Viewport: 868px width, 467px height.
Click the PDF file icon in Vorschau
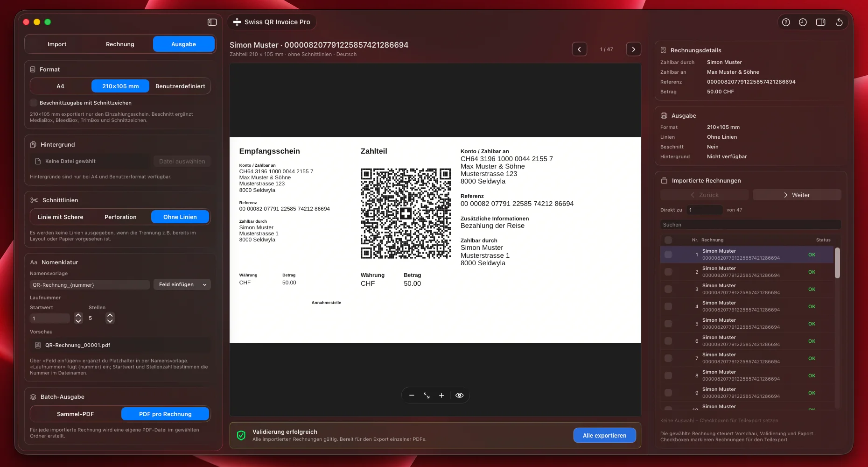tap(38, 345)
